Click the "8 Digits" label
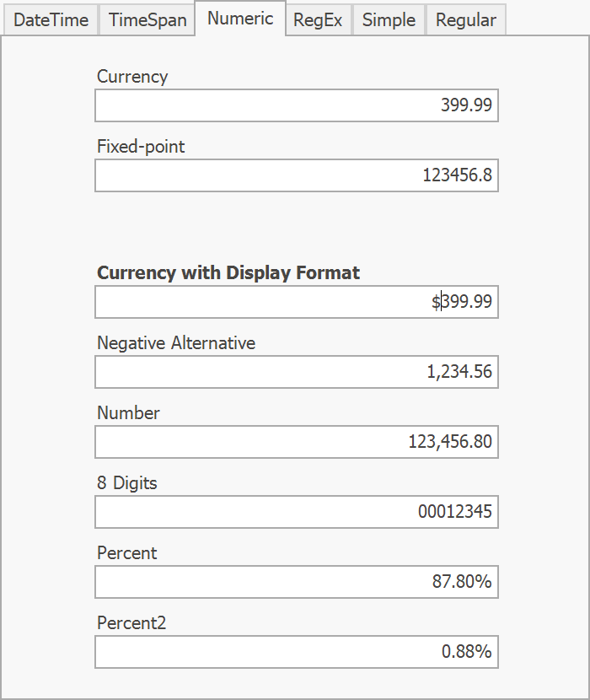 point(127,482)
